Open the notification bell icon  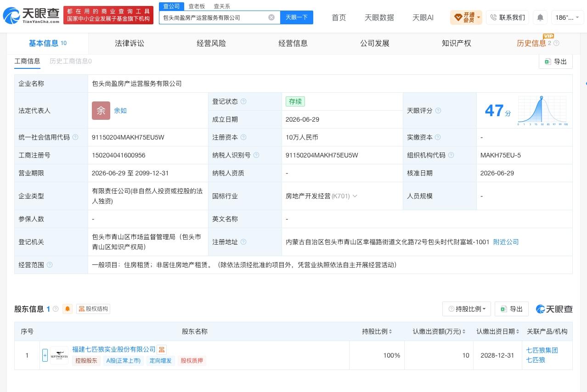pos(540,17)
